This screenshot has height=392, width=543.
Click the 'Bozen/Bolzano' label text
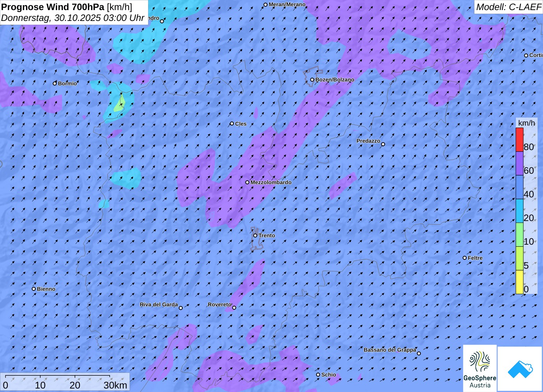coord(335,79)
